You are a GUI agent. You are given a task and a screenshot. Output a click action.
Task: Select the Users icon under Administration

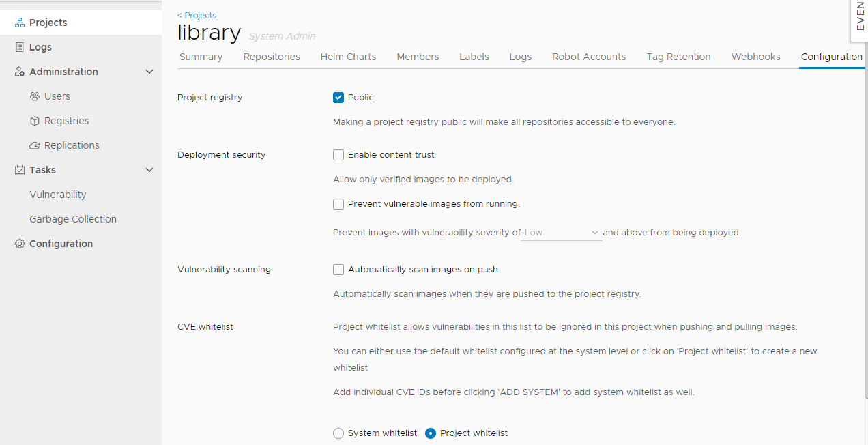point(33,96)
